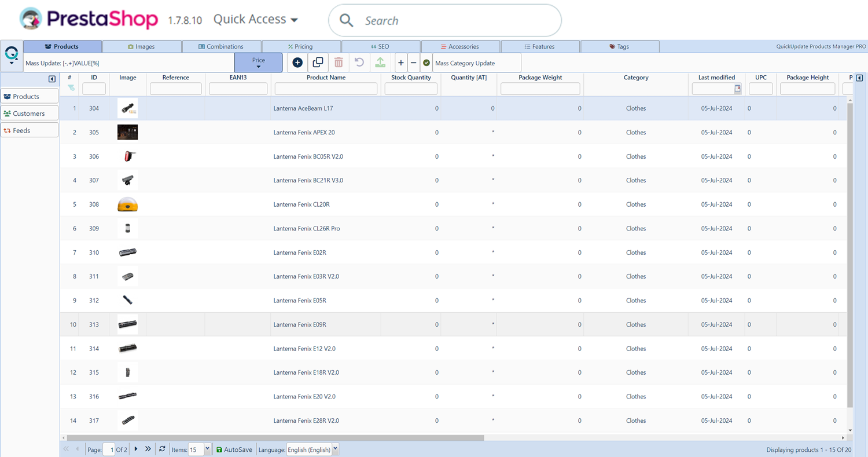
Task: Click the refresh icon in pagination bar
Action: (x=162, y=449)
